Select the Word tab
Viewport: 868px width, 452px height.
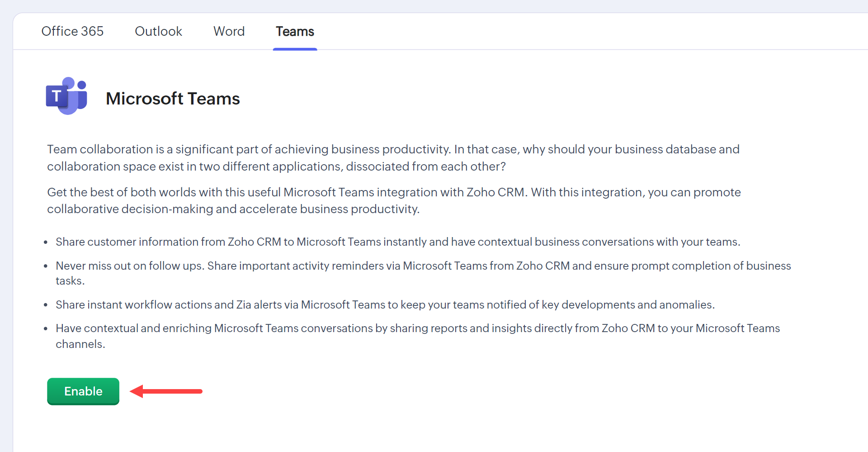(229, 31)
